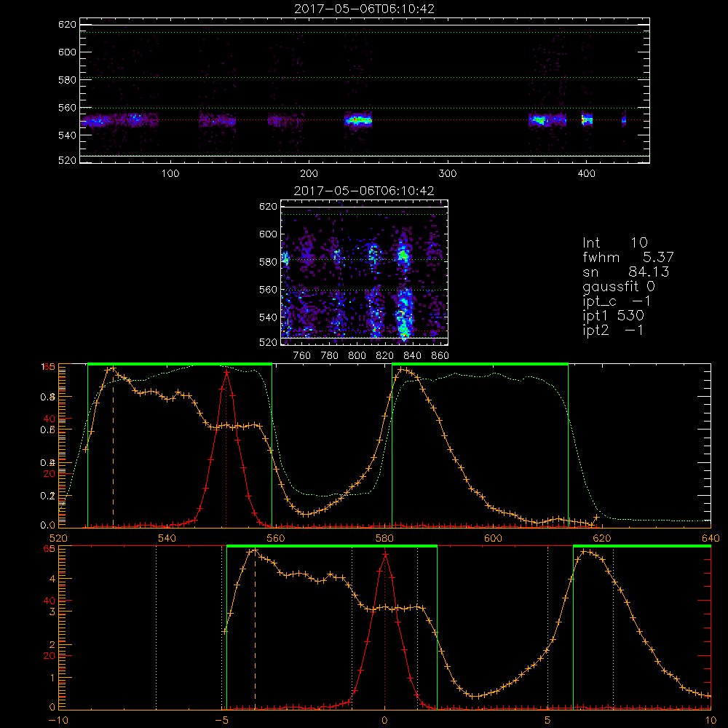The image size is (728, 728).
Task: Click the red Gaussian peak in the third plot
Action: click(226, 372)
